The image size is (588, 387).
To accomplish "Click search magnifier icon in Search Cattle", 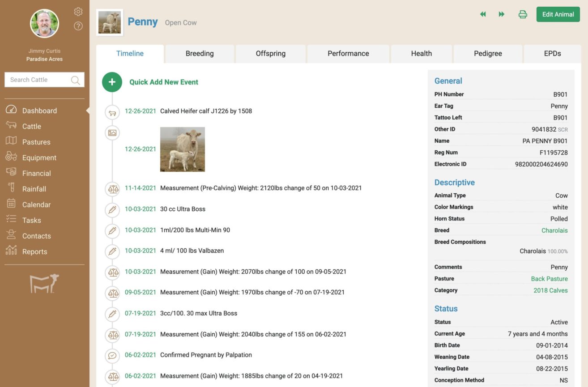I will click(x=75, y=80).
